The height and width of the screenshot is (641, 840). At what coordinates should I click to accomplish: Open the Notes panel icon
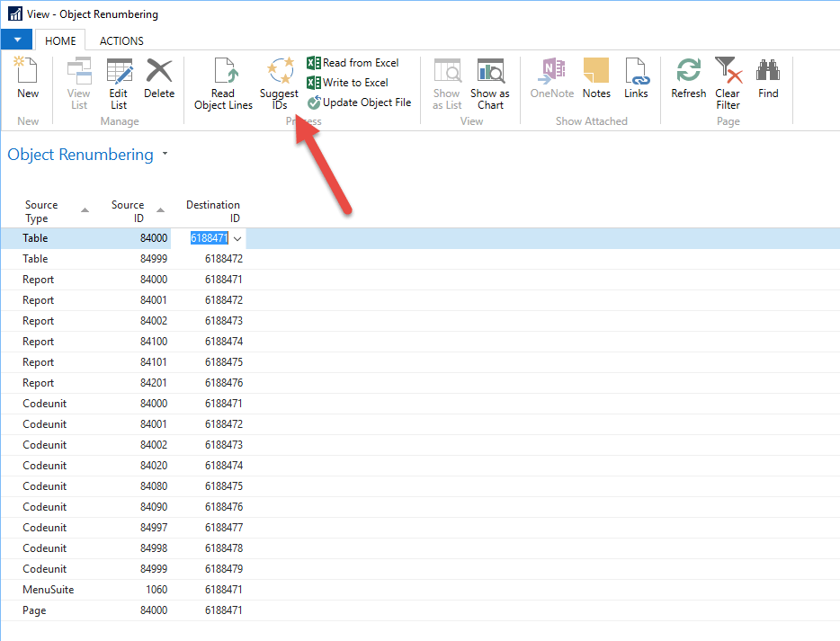(596, 77)
